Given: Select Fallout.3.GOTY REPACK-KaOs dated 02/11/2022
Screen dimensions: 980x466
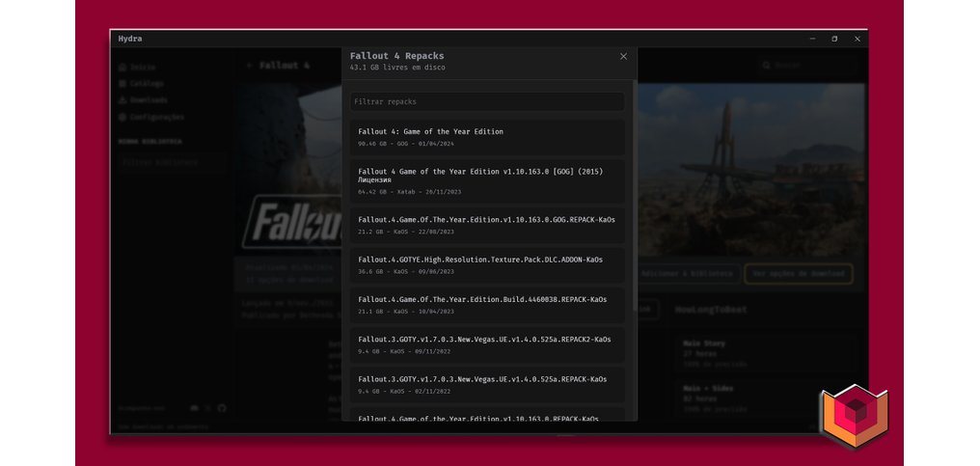Looking at the screenshot, I should [487, 385].
